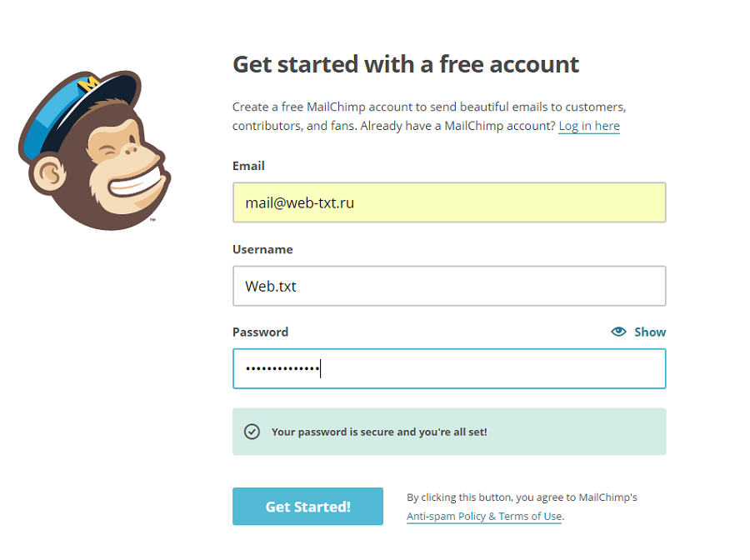The image size is (750, 560).
Task: Click the Email field label
Action: [x=248, y=166]
